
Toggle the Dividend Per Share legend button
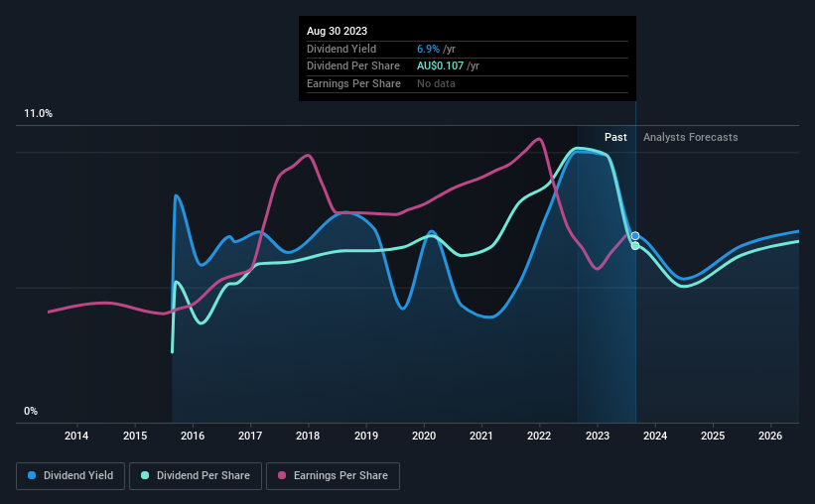coord(196,476)
